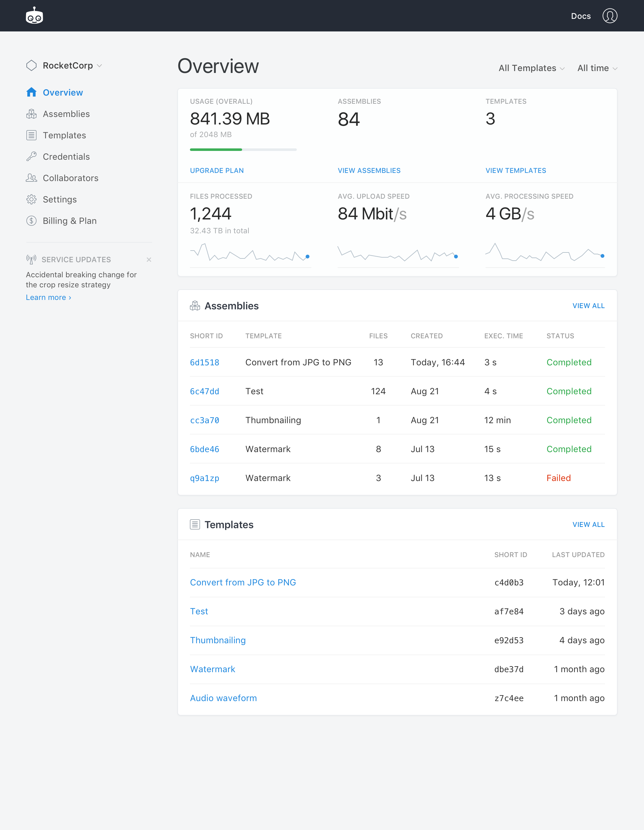Viewport: 644px width, 830px height.
Task: Click the Upgrade Plan link
Action: 217,171
